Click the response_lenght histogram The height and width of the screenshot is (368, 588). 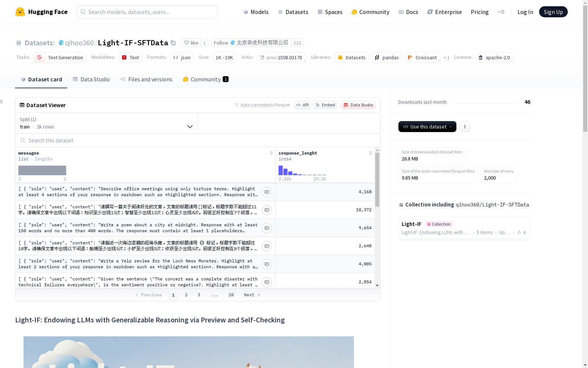pos(302,170)
